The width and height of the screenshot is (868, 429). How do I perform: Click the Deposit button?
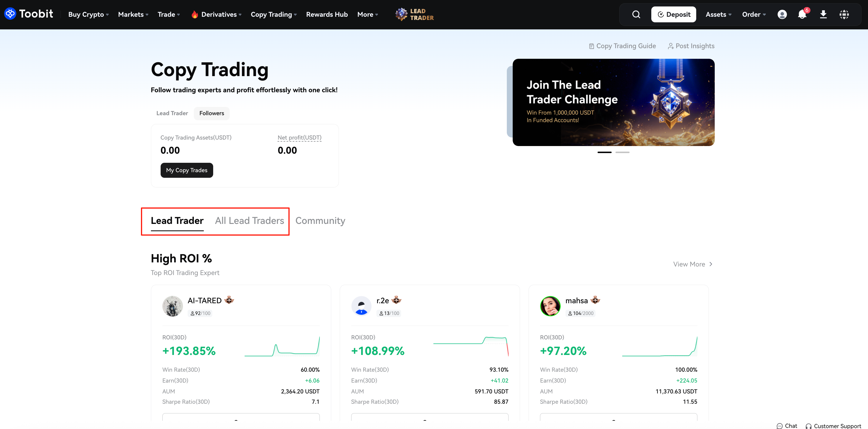[x=674, y=14]
